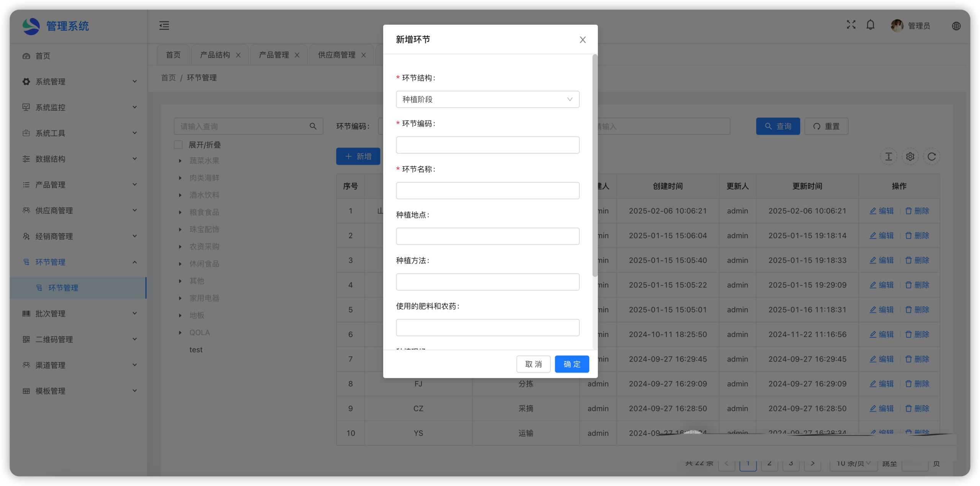Screen dimensions: 980x486
Task: Close the 新增环节 dialog with the X icon
Action: coord(583,40)
